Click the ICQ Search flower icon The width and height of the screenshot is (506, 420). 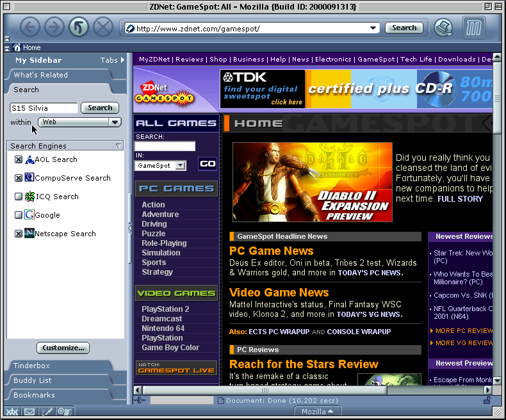29,197
